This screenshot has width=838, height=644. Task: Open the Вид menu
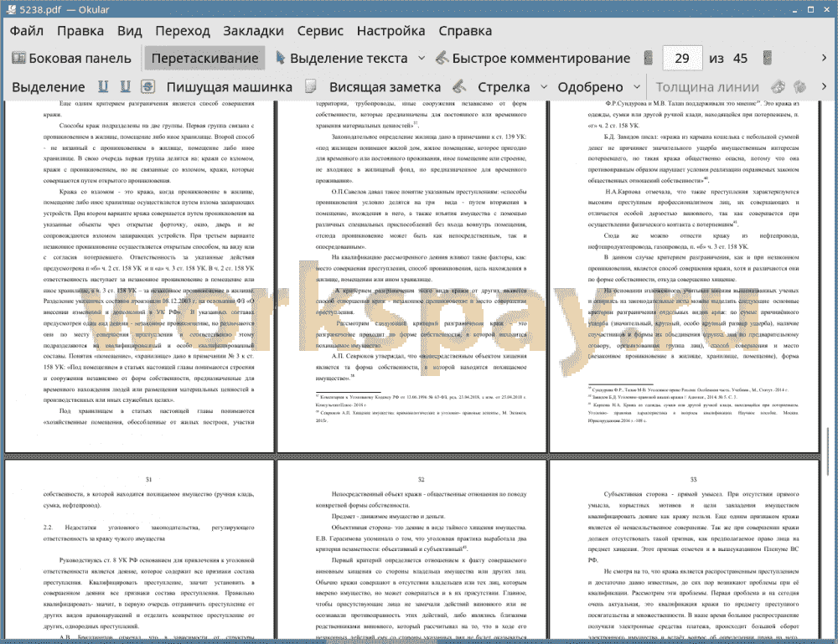pos(129,31)
